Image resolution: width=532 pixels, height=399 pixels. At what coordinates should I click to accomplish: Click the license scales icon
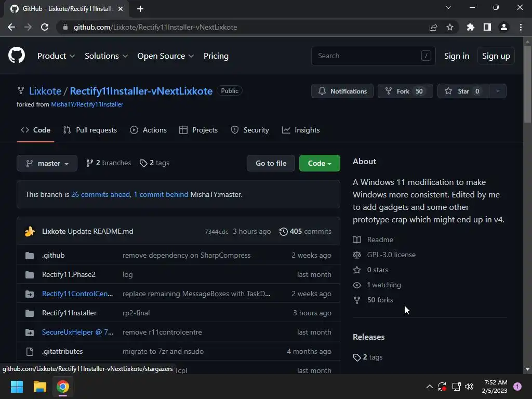[x=357, y=255]
